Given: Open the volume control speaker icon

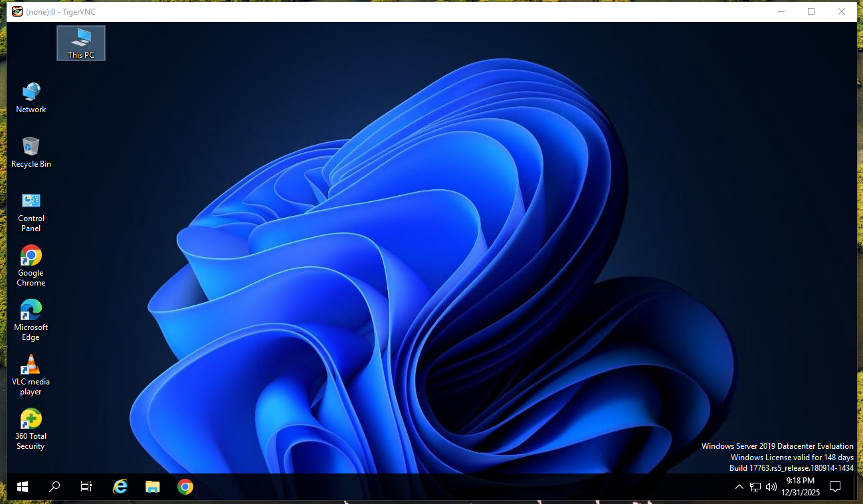Looking at the screenshot, I should pyautogui.click(x=771, y=487).
